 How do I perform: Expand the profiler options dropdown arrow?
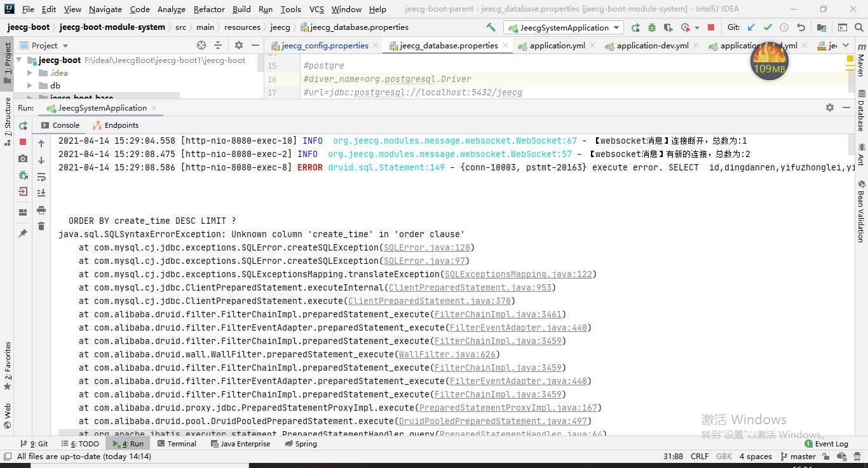697,28
